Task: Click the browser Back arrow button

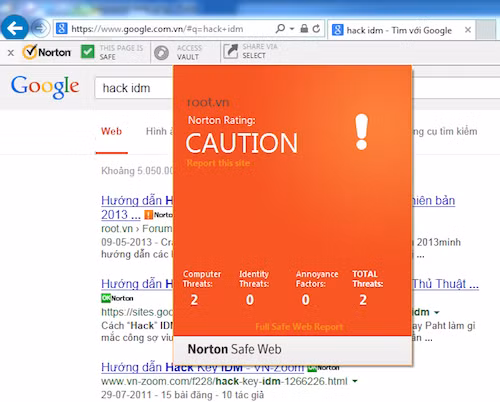Action: point(15,28)
